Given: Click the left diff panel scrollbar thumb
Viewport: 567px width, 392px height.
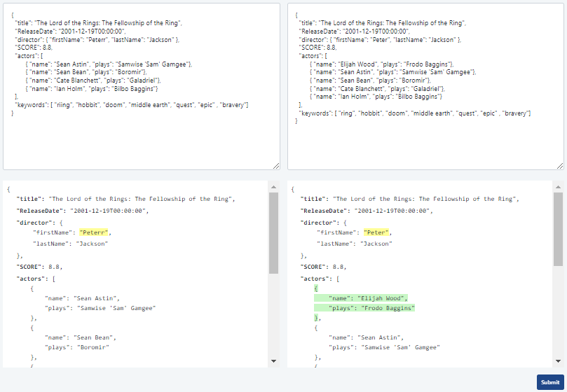Looking at the screenshot, I should click(x=273, y=231).
